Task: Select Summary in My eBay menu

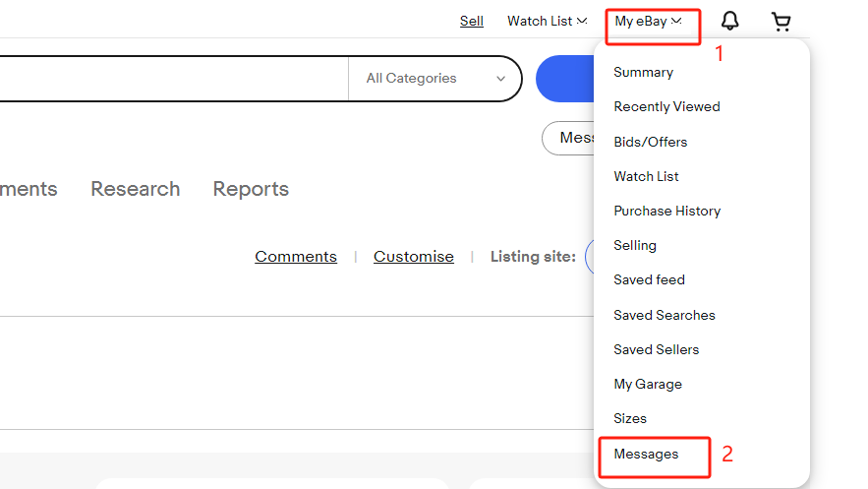Action: [643, 72]
